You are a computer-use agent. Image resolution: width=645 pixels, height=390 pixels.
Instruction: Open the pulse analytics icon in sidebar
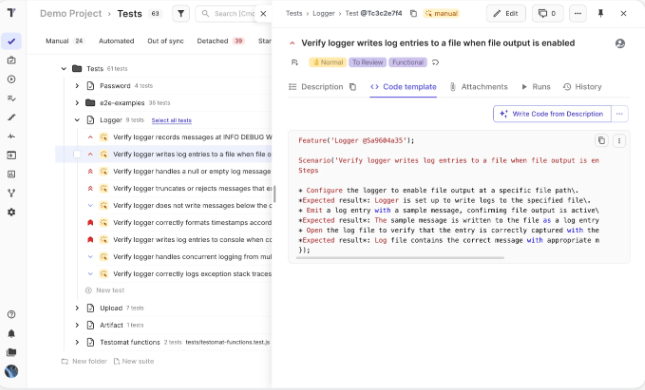pos(12,136)
